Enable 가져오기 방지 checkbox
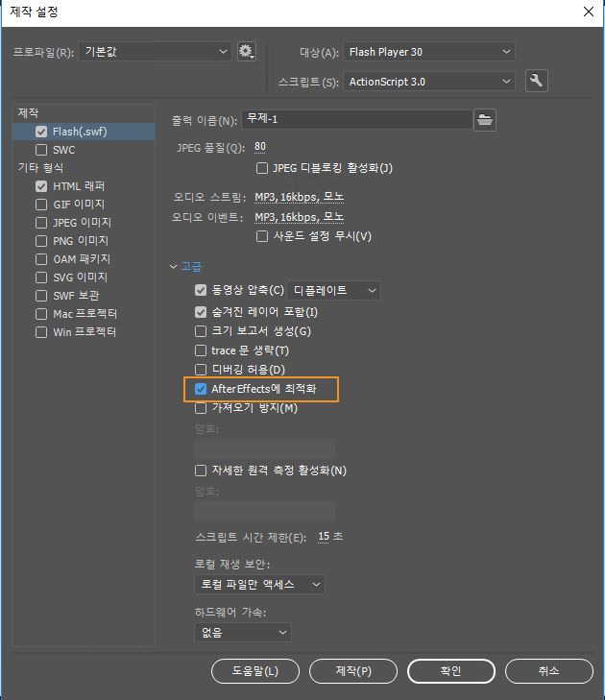Viewport: 605px width, 700px height. coord(201,408)
